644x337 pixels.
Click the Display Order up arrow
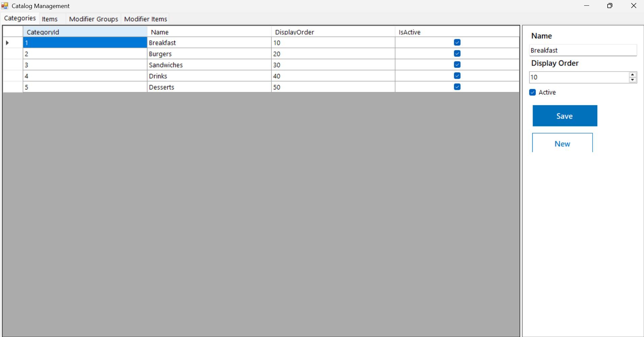[632, 75]
